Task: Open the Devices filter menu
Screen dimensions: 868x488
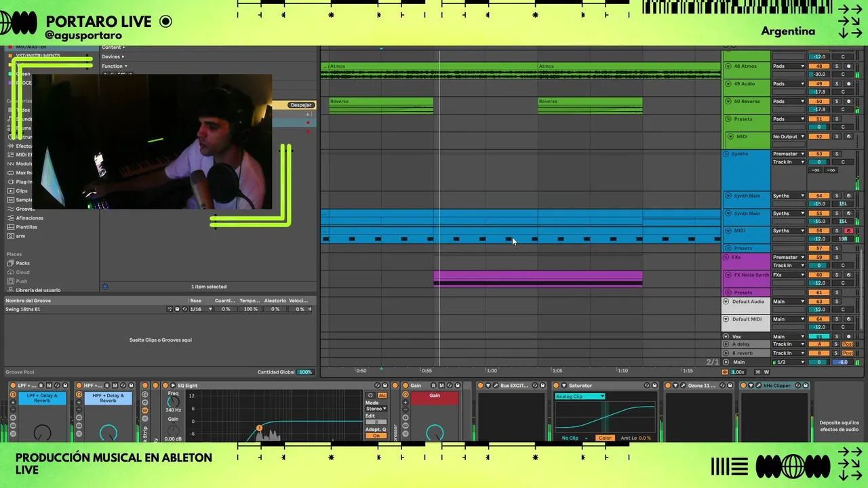Action: click(113, 57)
